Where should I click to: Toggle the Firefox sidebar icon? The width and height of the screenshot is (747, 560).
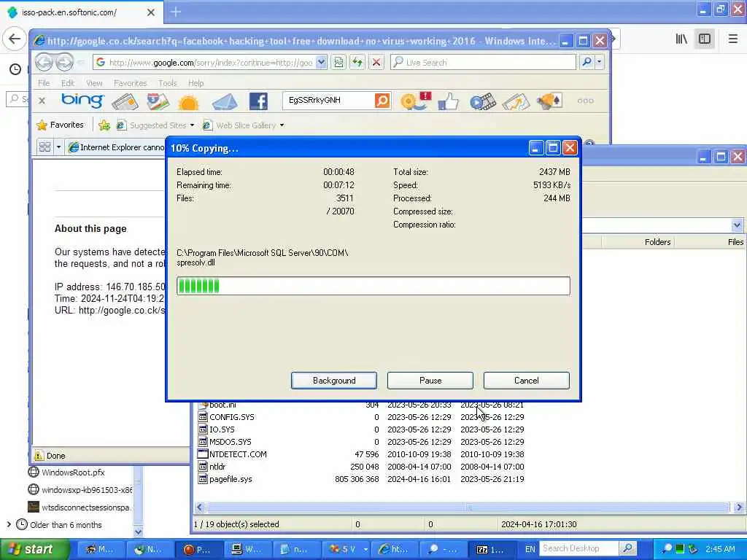coord(705,39)
